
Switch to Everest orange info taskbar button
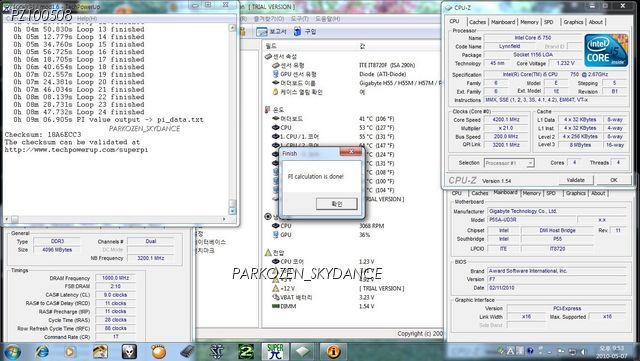coord(333,352)
